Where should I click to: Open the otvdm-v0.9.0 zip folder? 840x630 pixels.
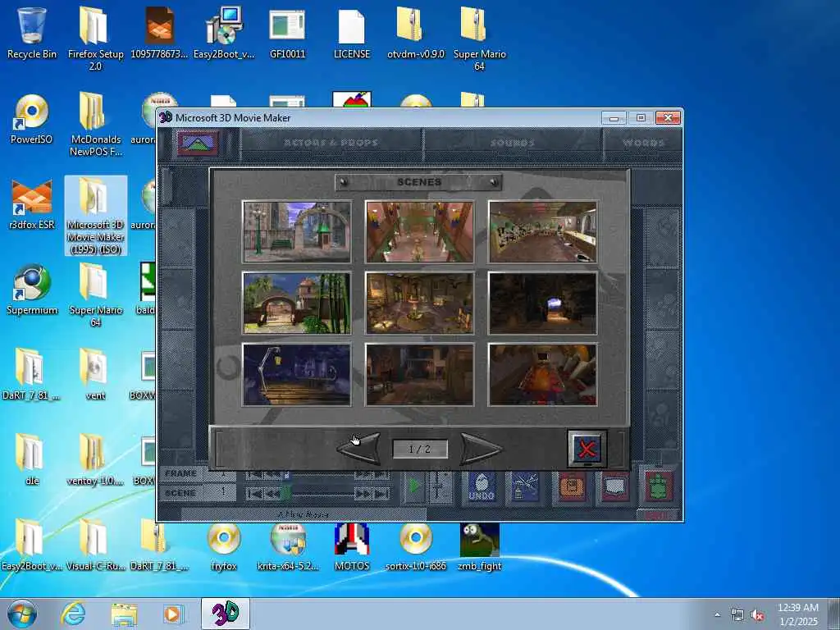pos(416,32)
